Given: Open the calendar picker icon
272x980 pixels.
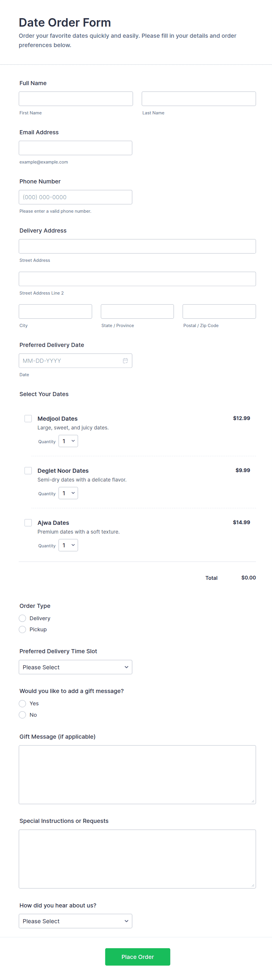Looking at the screenshot, I should [125, 361].
